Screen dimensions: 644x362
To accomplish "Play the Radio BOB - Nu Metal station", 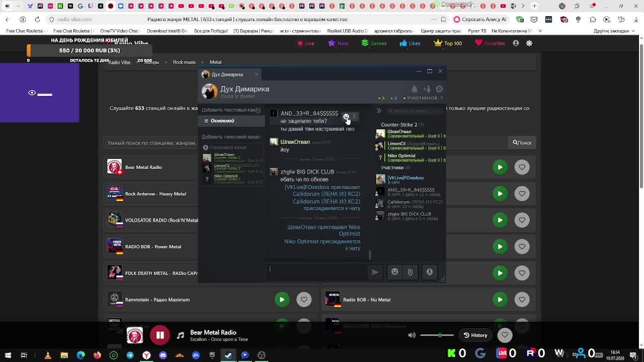I will (x=500, y=300).
